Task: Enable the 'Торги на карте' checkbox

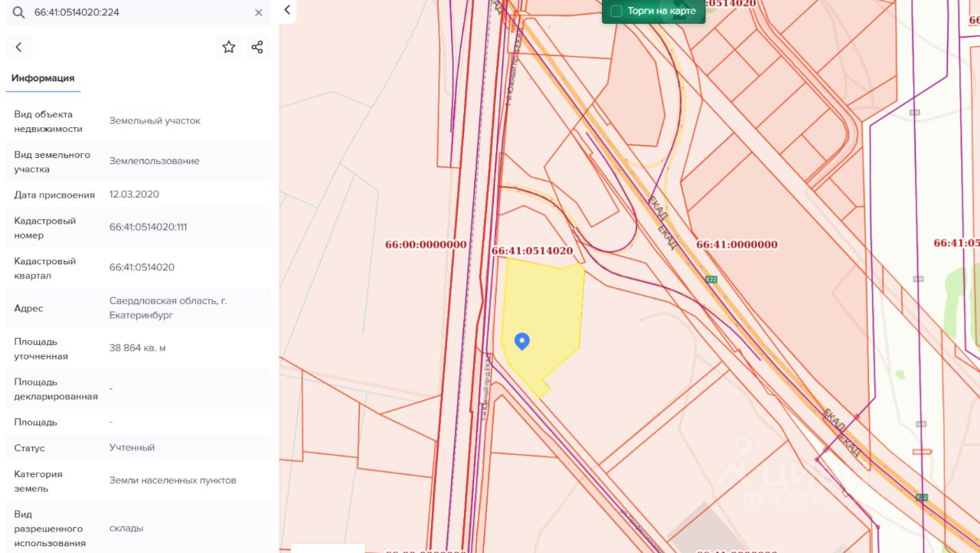Action: click(x=616, y=11)
